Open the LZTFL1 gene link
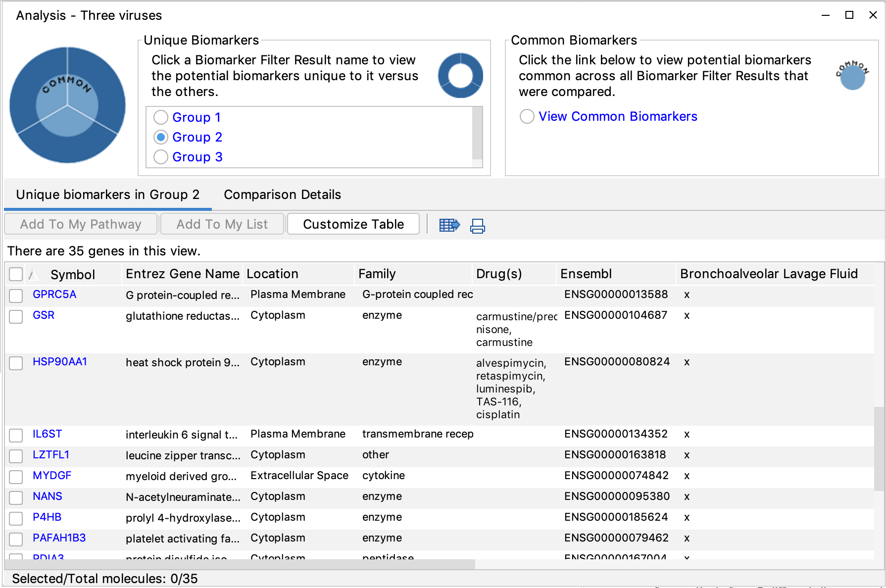The image size is (886, 588). click(x=51, y=455)
